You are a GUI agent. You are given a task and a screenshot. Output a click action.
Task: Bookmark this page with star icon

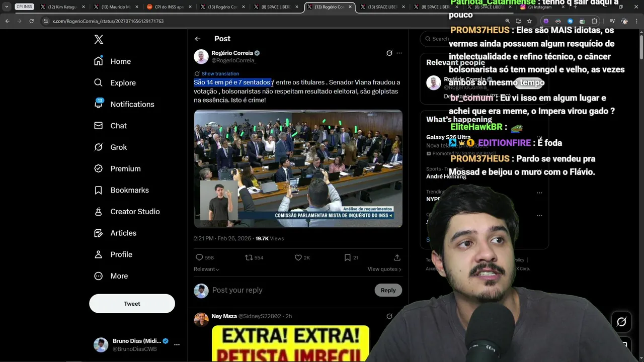click(x=529, y=21)
